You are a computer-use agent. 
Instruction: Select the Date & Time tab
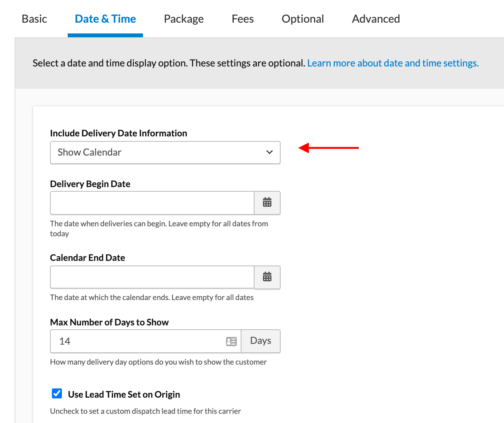click(105, 19)
